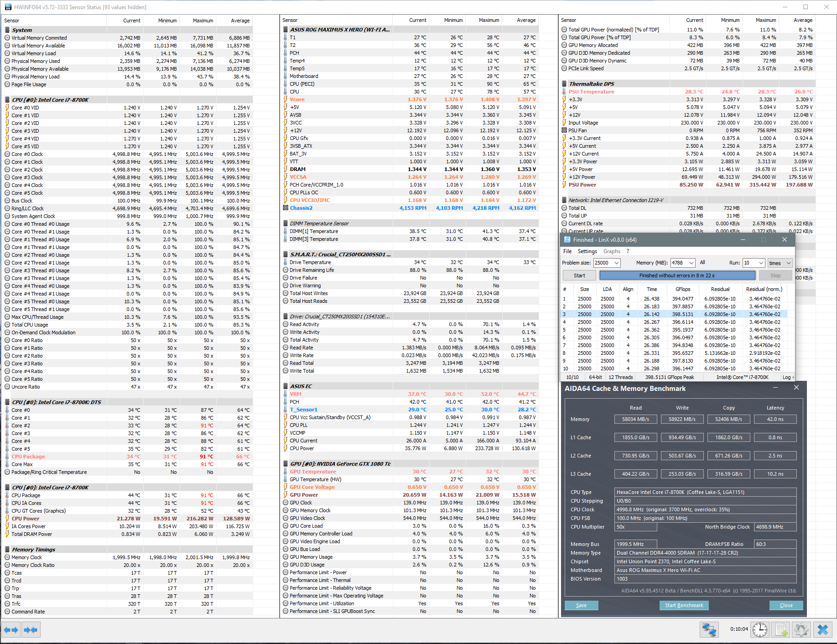This screenshot has height=644, width=837.
Task: Click Save in AIDA64 benchmark window
Action: point(581,605)
